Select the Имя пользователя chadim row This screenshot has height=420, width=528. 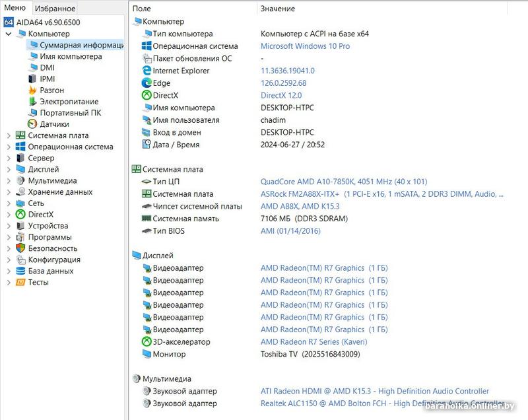tap(213, 120)
